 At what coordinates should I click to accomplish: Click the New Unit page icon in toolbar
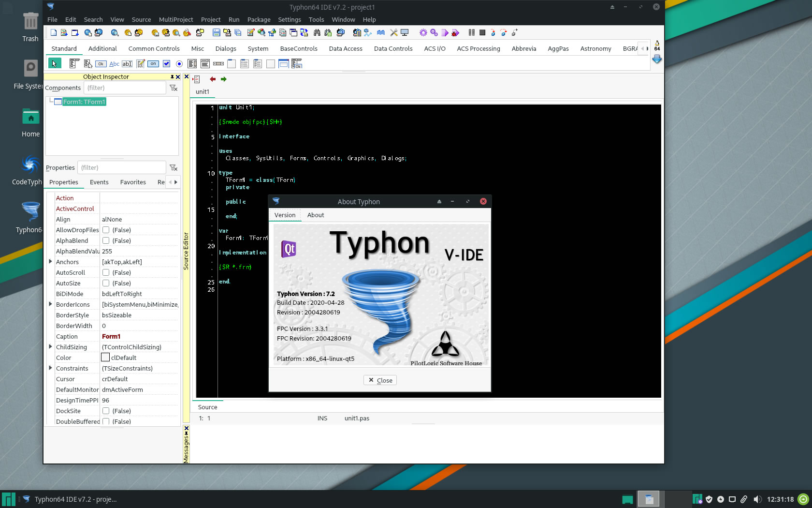coord(54,33)
